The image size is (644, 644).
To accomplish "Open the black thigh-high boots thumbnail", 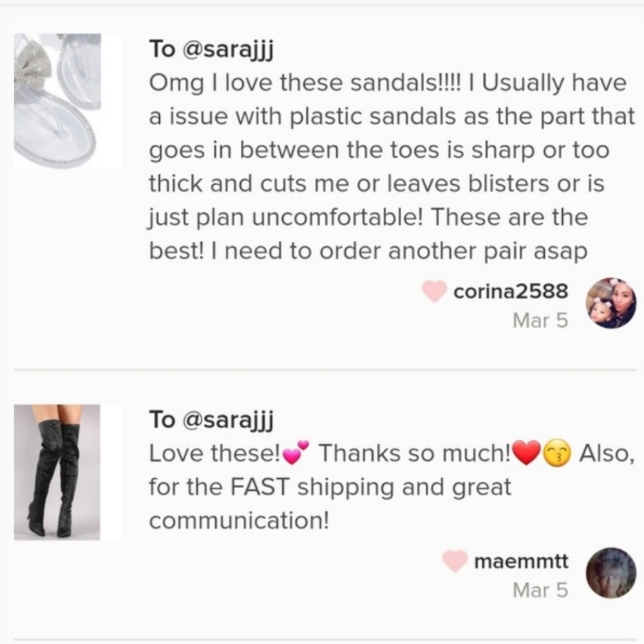I will (x=57, y=472).
